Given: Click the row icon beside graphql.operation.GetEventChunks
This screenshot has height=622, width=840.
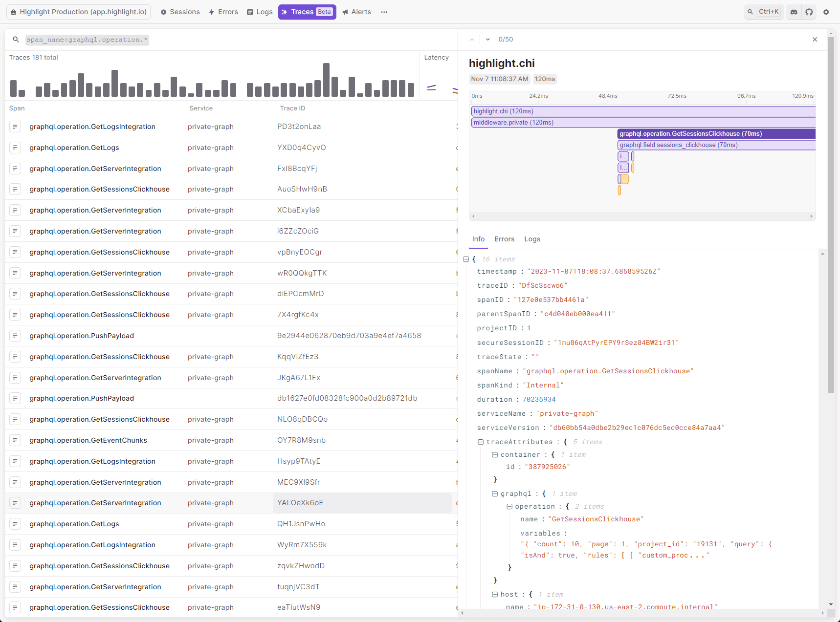Looking at the screenshot, I should [x=15, y=440].
